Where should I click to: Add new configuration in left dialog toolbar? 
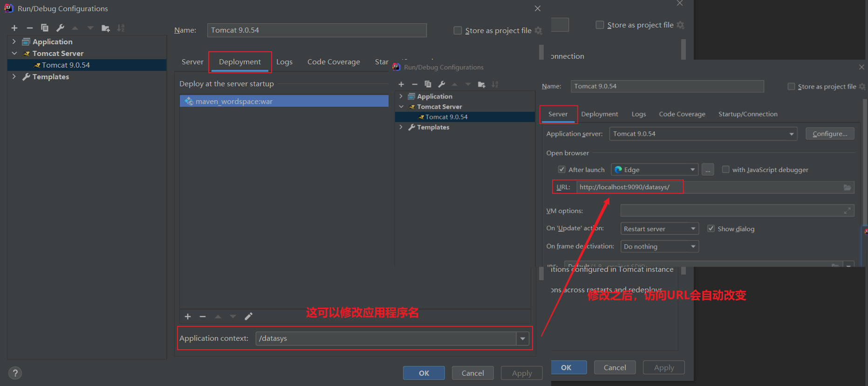tap(14, 28)
